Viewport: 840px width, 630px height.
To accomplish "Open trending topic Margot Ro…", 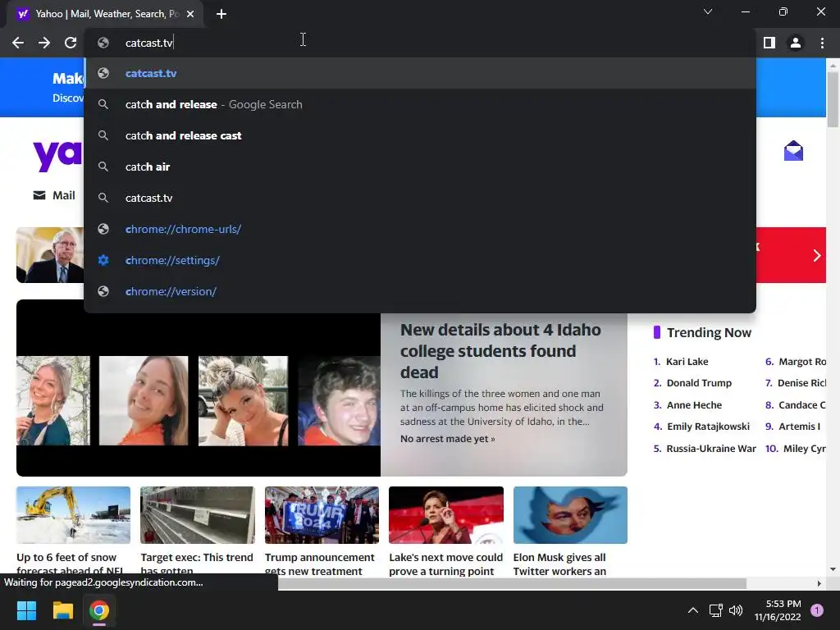I will (x=802, y=362).
